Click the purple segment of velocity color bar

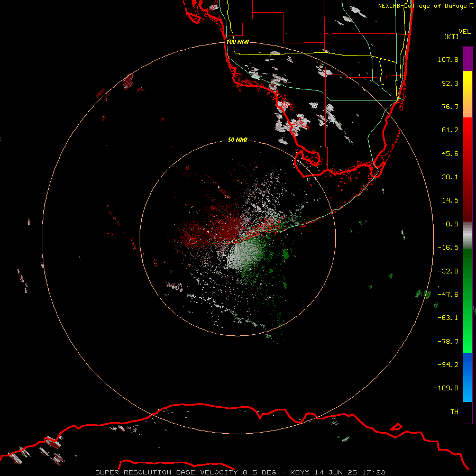(467, 59)
